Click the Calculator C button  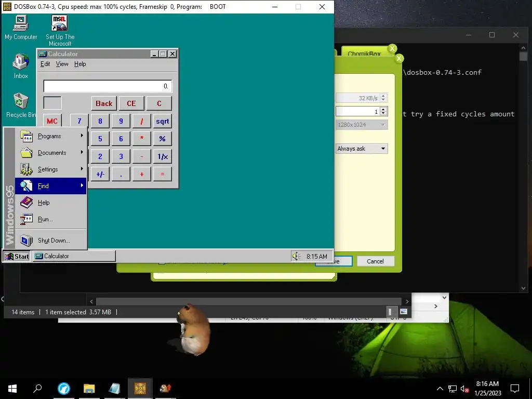(159, 103)
